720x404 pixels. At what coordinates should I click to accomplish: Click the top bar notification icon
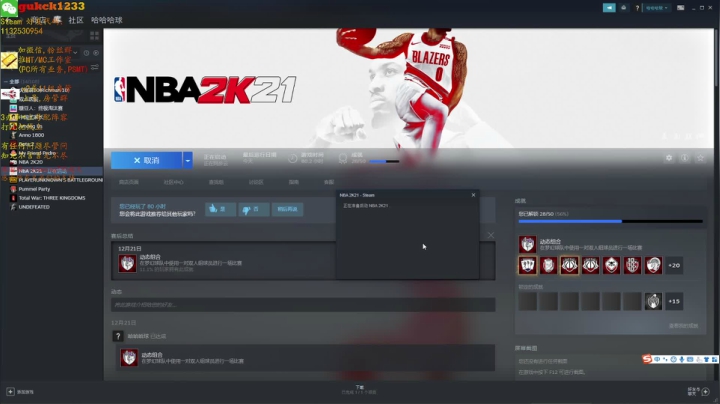(623, 8)
